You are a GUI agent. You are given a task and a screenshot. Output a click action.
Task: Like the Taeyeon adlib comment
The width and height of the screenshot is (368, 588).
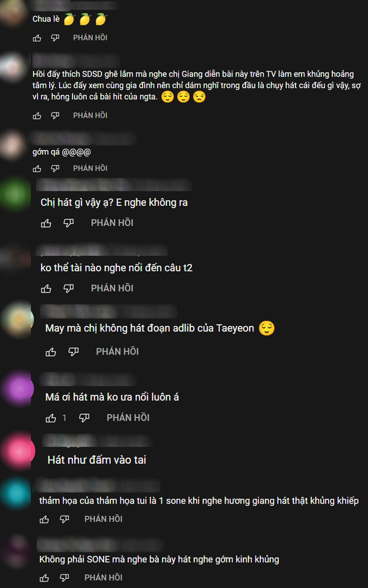coord(51,352)
